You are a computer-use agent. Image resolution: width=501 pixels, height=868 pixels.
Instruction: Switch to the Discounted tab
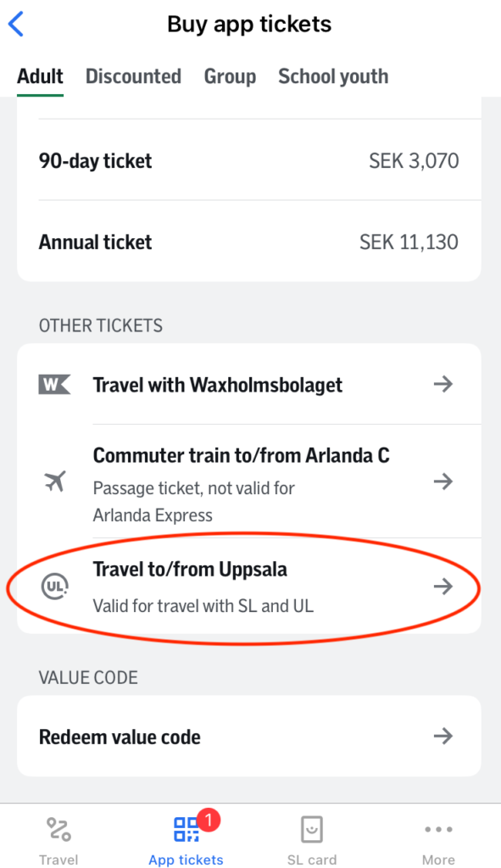133,76
